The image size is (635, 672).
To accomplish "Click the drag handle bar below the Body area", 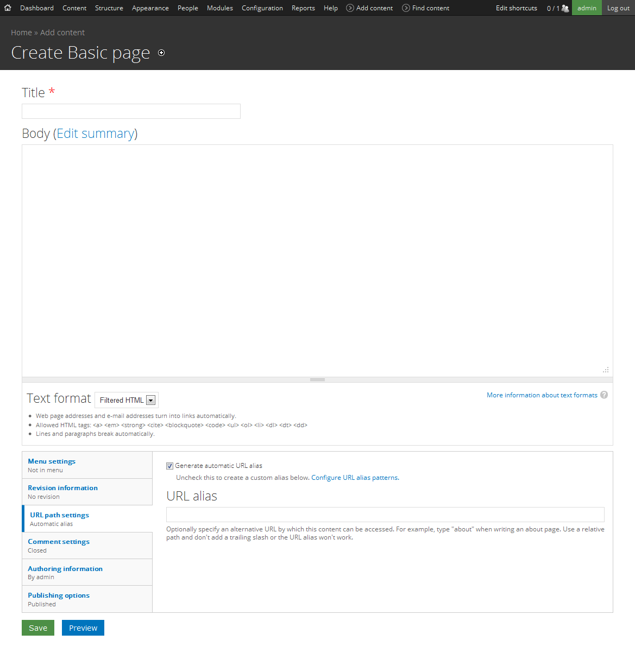I will click(317, 379).
